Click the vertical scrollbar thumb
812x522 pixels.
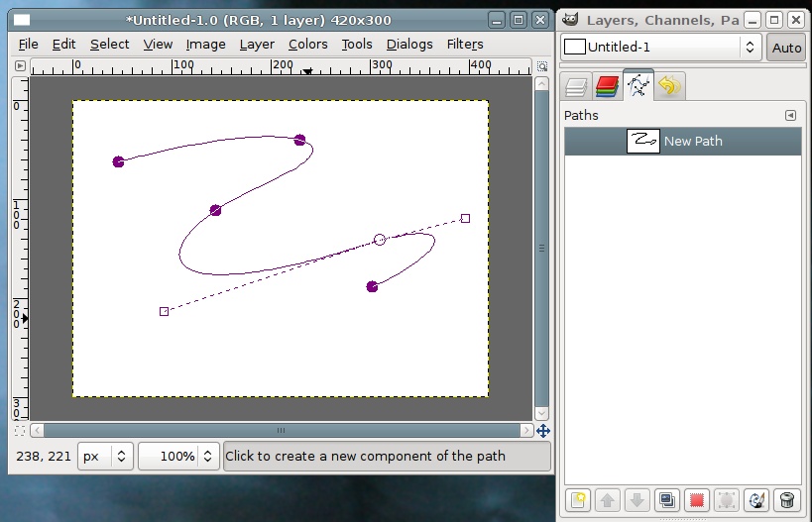click(x=541, y=249)
